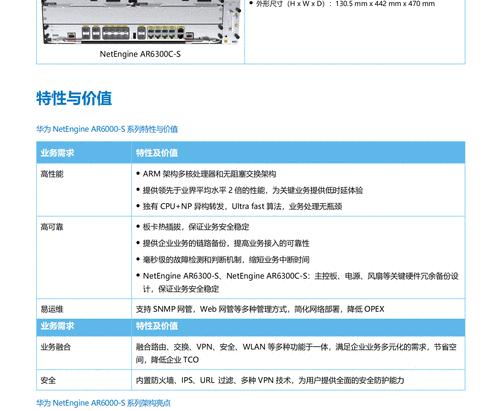Click the line CPU+NP 异构转发, Ultra fast 算法
Screen dimensions: 500x411
[242, 206]
